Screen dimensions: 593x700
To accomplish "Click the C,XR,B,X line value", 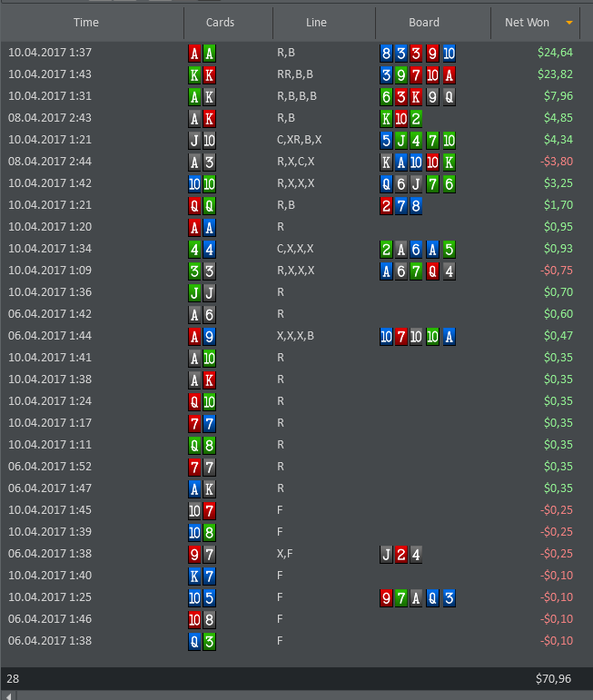I will coord(299,140).
